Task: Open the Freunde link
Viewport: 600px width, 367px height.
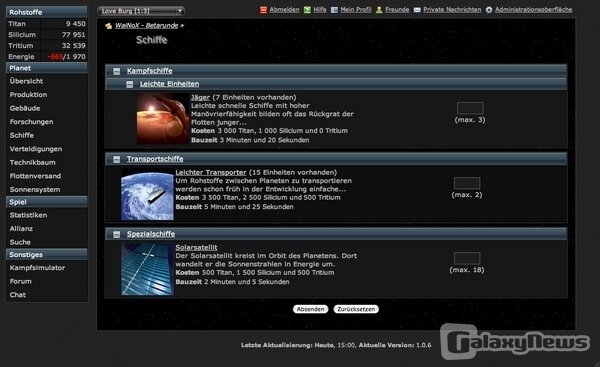Action: pyautogui.click(x=397, y=10)
